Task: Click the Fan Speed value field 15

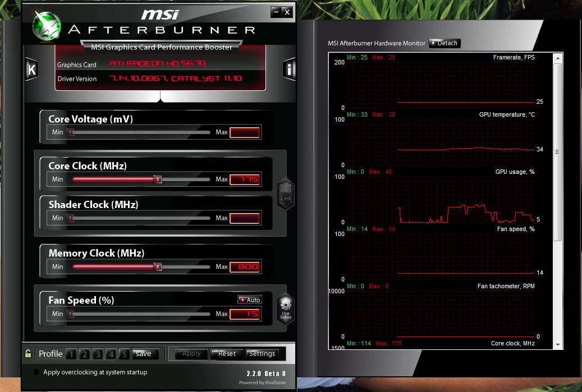Action: (x=245, y=314)
